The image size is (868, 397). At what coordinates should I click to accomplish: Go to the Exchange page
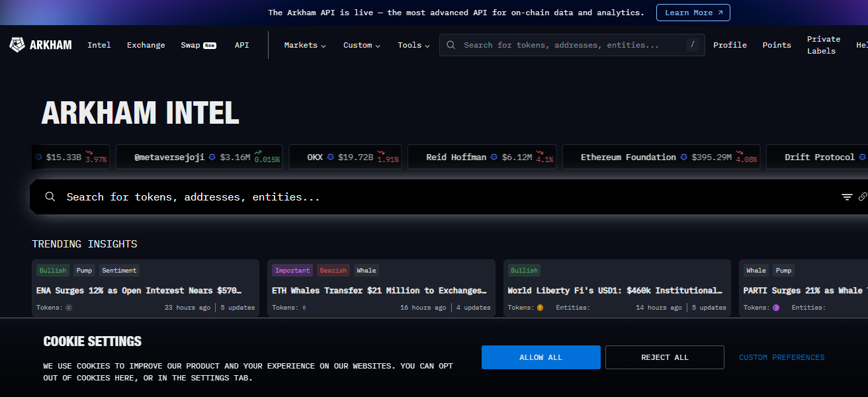click(146, 45)
